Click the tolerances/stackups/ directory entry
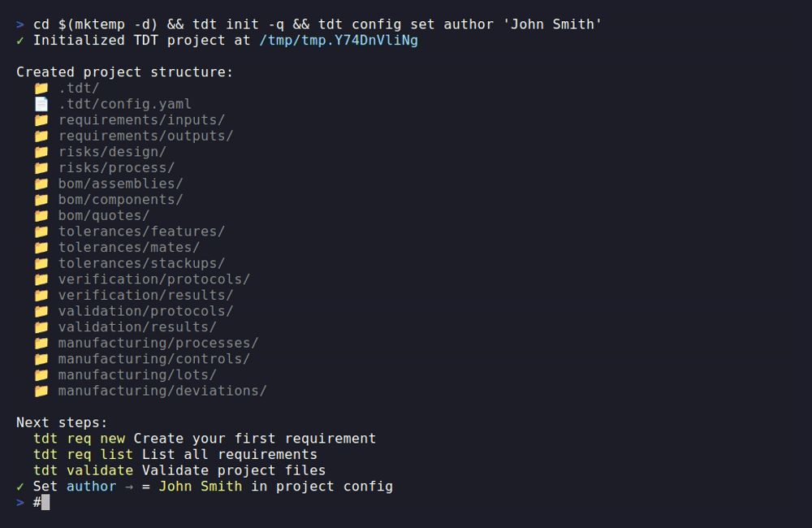This screenshot has width=812, height=528. coord(141,263)
